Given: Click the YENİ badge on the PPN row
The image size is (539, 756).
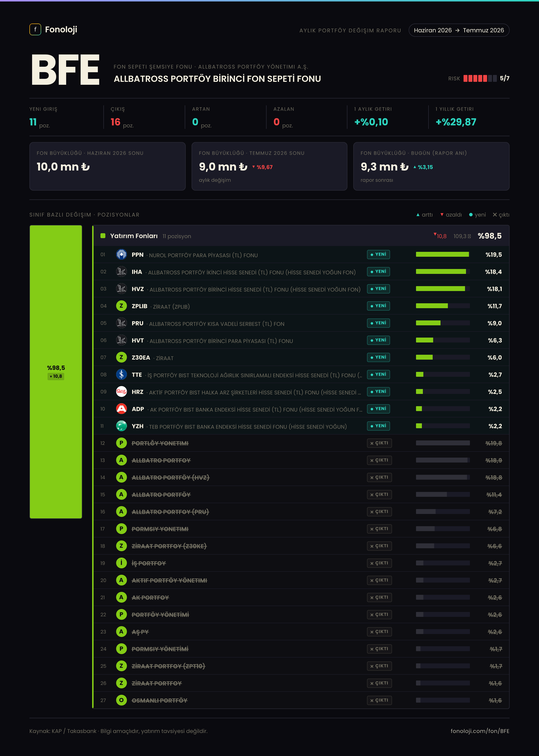Looking at the screenshot, I should pyautogui.click(x=378, y=255).
